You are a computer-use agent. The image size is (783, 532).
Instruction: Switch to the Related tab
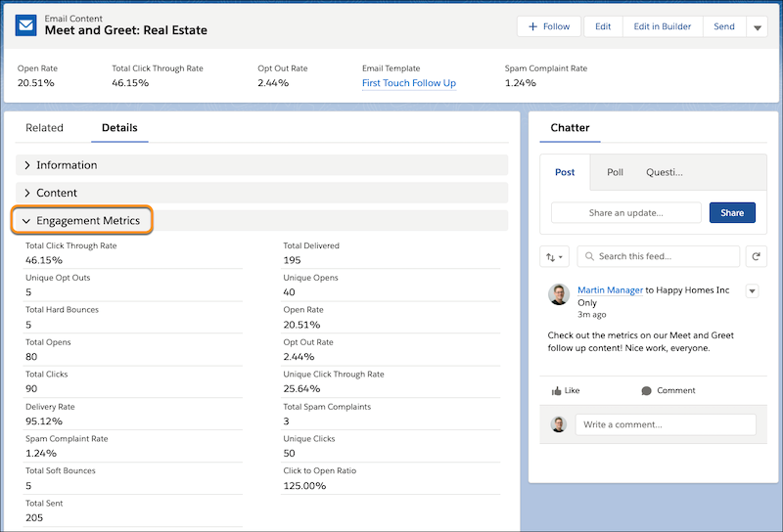tap(44, 128)
